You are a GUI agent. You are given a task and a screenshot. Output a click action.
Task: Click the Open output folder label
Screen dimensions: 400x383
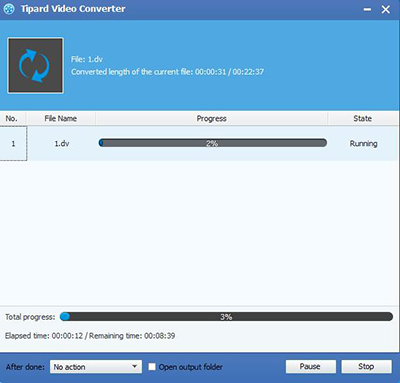pos(190,367)
